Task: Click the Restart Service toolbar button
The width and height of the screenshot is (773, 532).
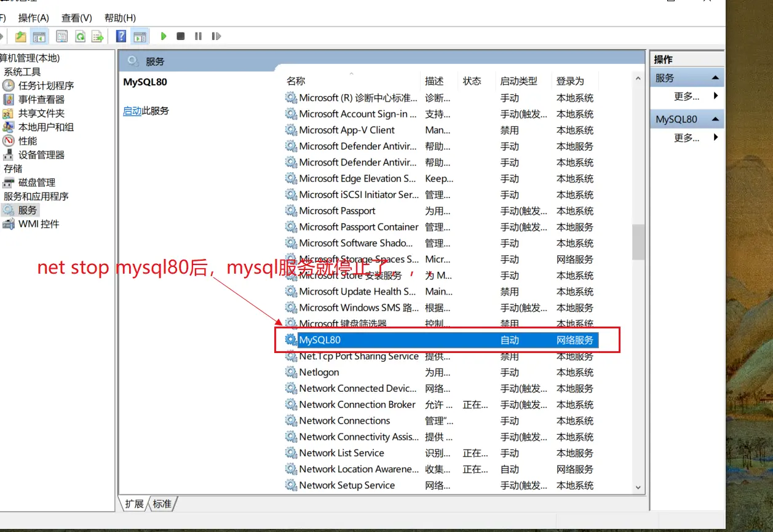Action: 216,36
